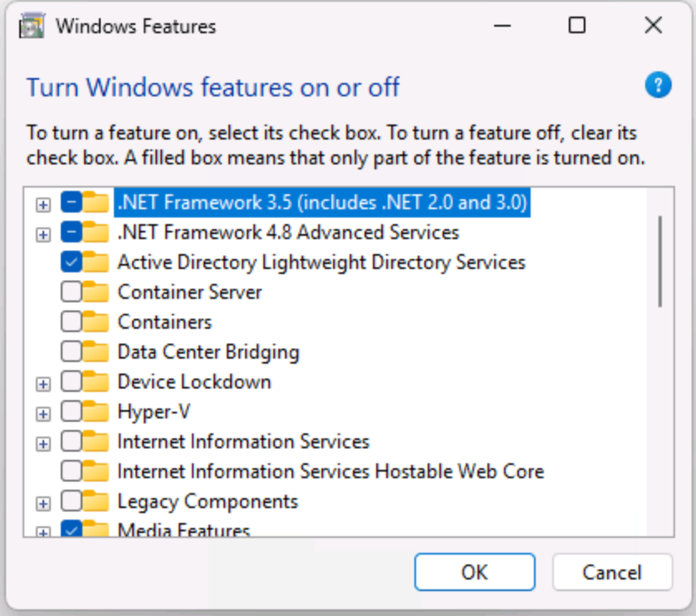Expand the Device Lockdown tree node
The width and height of the screenshot is (696, 616).
(x=43, y=383)
